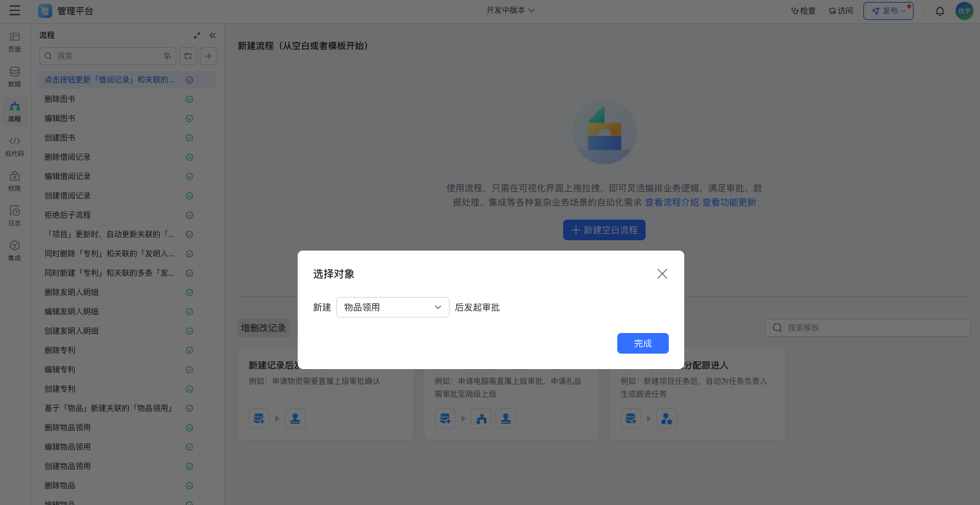Screen dimensions: 980x505
Task: Select the 「项目」更新时 flow
Action: click(128, 234)
